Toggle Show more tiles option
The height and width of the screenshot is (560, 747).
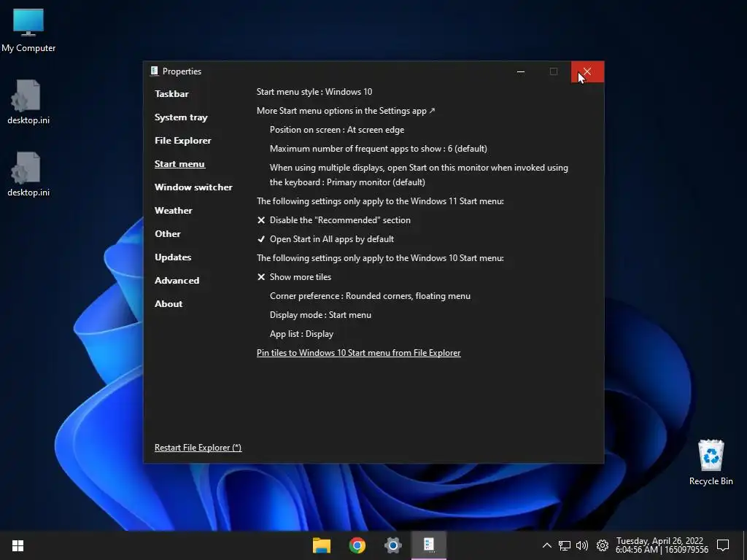coord(294,277)
